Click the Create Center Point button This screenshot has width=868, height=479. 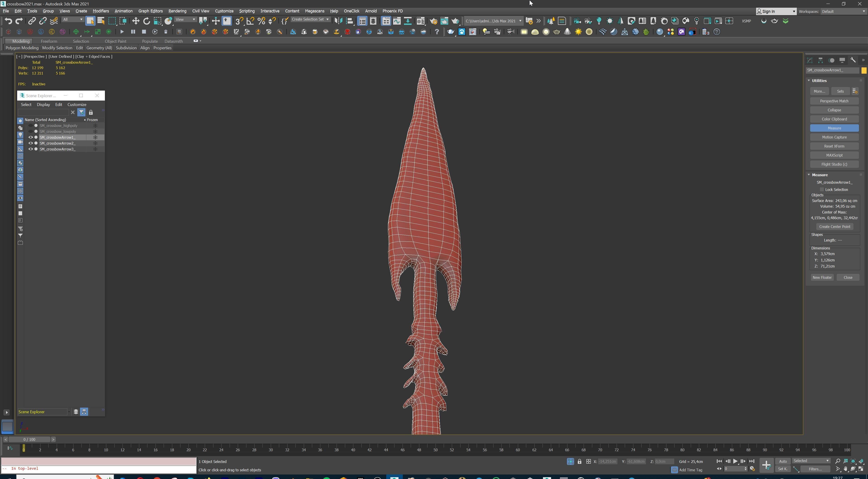point(834,227)
